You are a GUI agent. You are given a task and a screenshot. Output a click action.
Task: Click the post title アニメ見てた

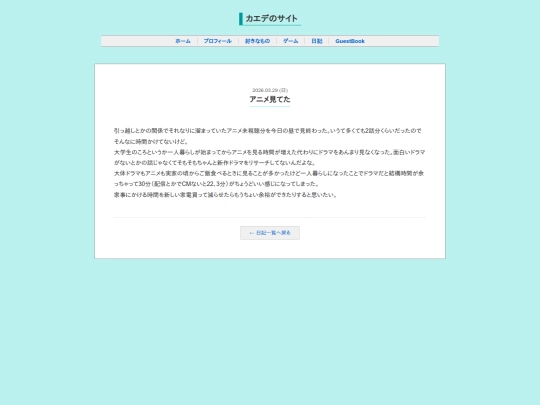click(x=270, y=100)
